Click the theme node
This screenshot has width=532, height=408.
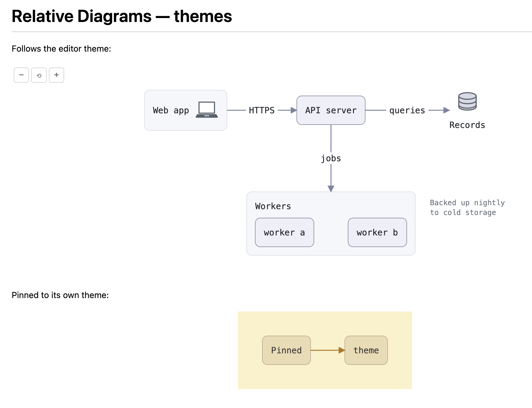366,350
